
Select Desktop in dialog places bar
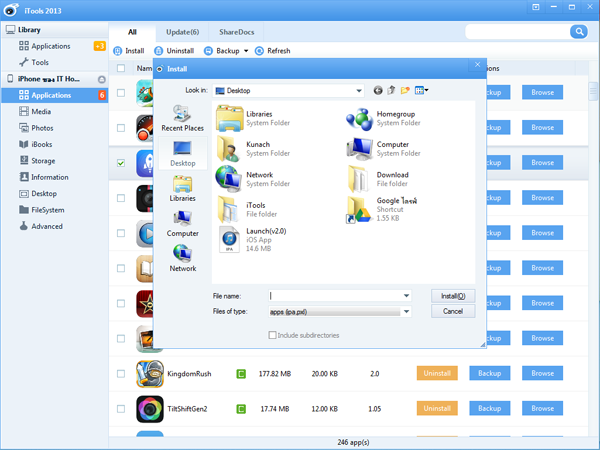click(x=183, y=153)
